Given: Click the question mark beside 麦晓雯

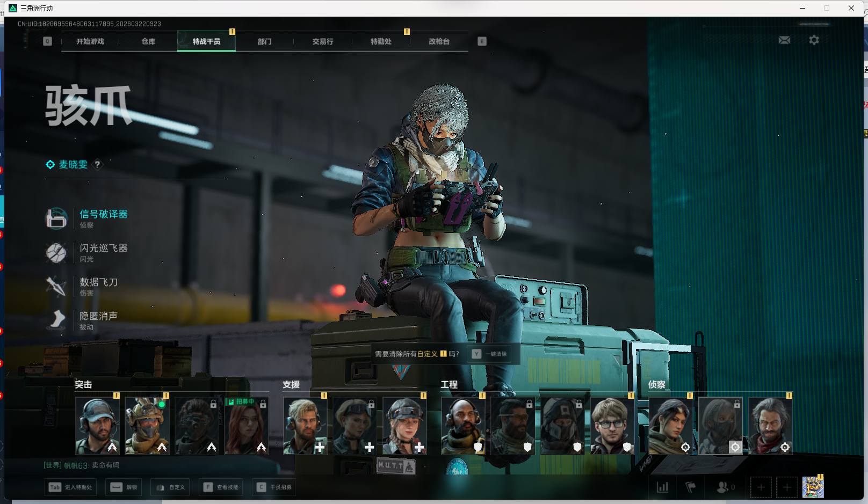Looking at the screenshot, I should coord(97,165).
